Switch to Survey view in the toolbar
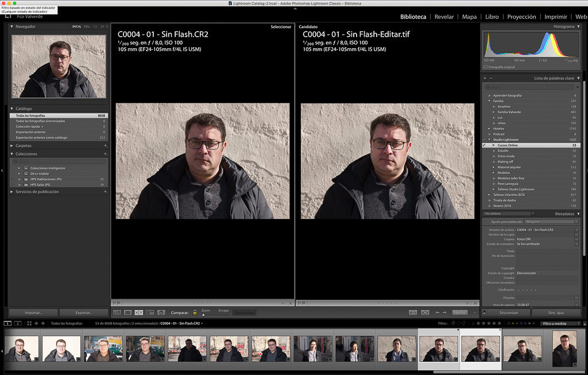 pyautogui.click(x=150, y=312)
